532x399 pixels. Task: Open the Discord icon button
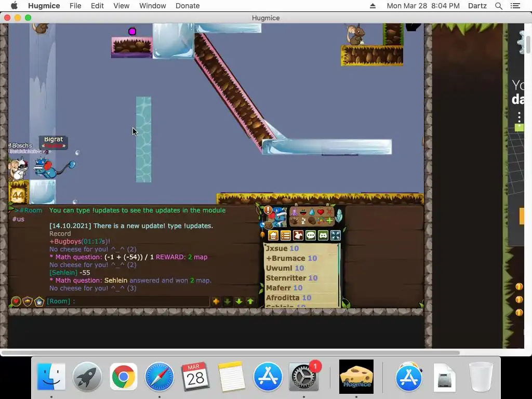tap(323, 235)
